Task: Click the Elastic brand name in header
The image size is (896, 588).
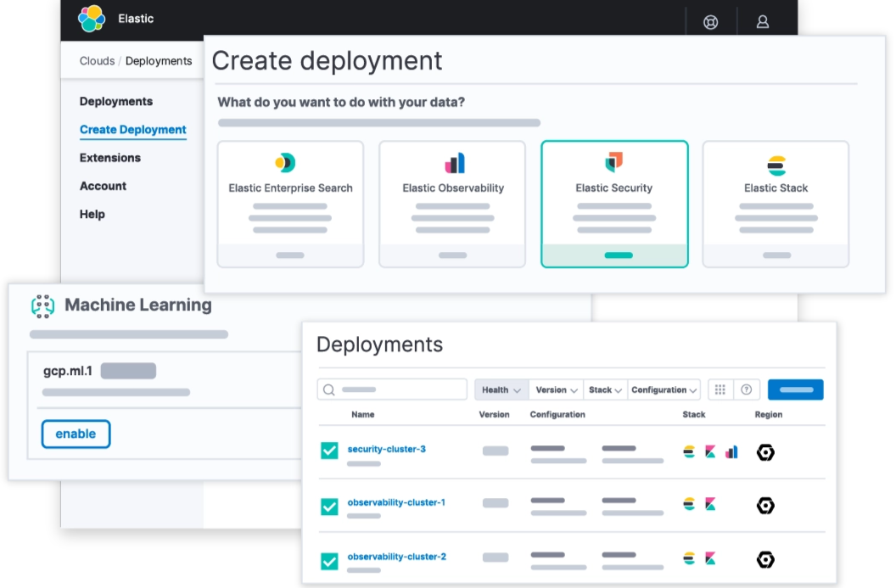Action: pyautogui.click(x=136, y=19)
